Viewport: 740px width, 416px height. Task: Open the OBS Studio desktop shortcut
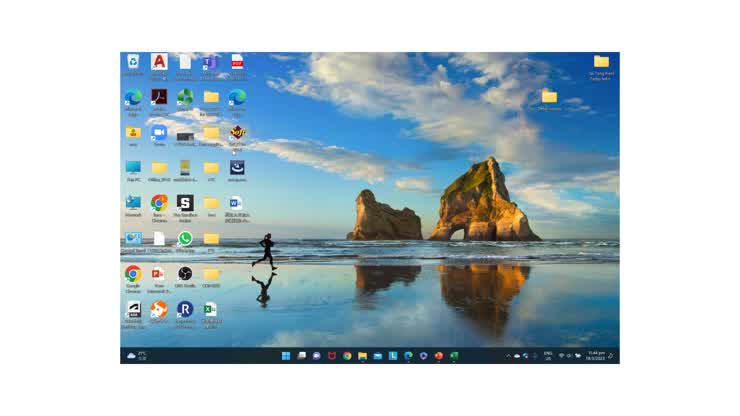pos(185,274)
